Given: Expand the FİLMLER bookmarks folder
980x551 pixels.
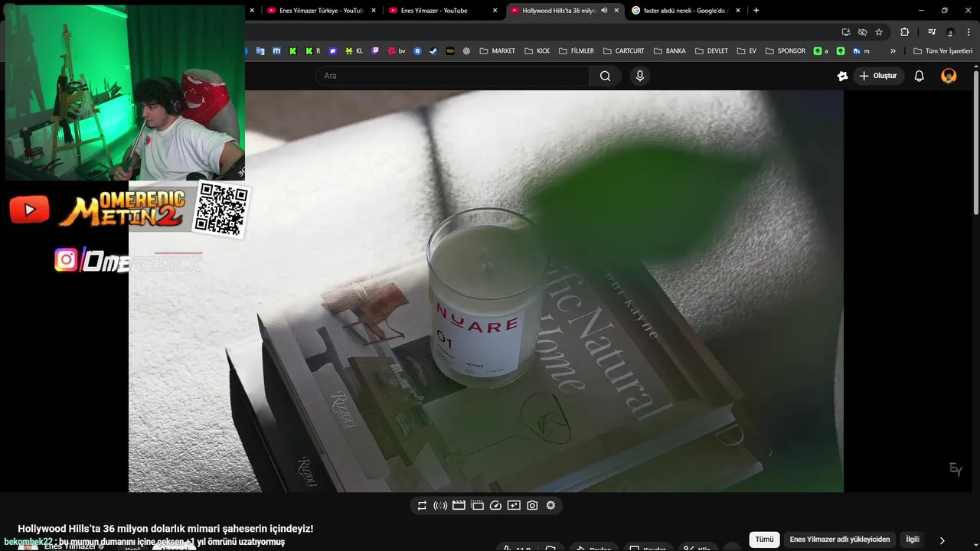Looking at the screenshot, I should [x=577, y=51].
